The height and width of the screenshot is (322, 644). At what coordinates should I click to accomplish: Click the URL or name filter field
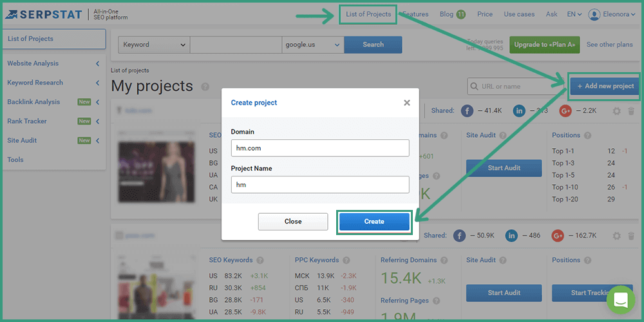pos(516,87)
